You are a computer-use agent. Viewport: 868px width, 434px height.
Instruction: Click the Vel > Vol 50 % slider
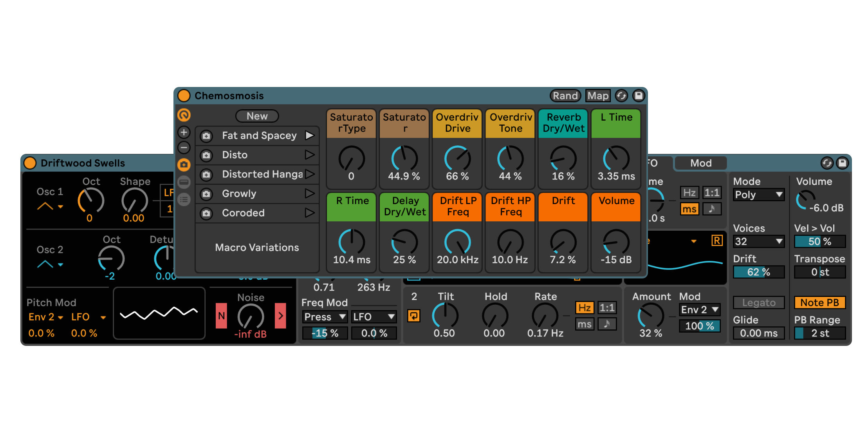(x=819, y=241)
